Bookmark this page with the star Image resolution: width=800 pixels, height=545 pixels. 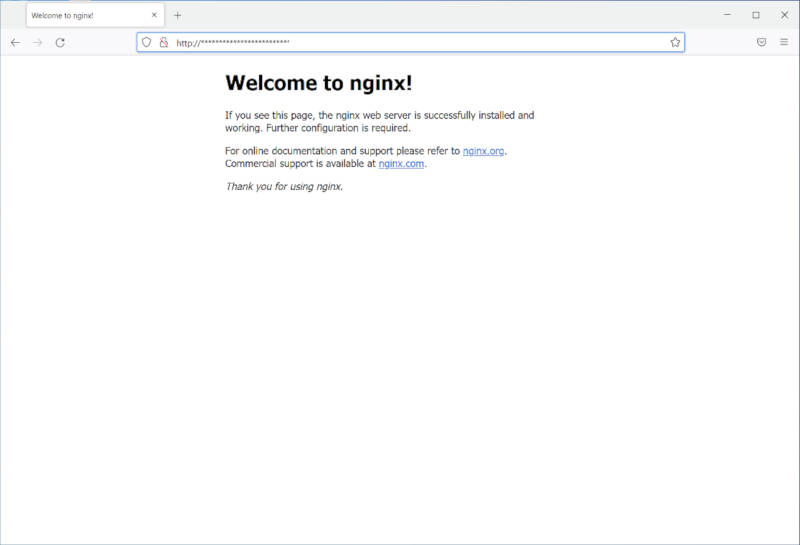(675, 42)
